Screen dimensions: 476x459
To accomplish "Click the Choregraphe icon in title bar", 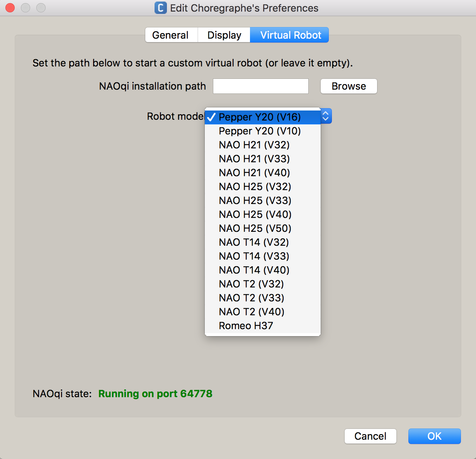I will coord(160,8).
